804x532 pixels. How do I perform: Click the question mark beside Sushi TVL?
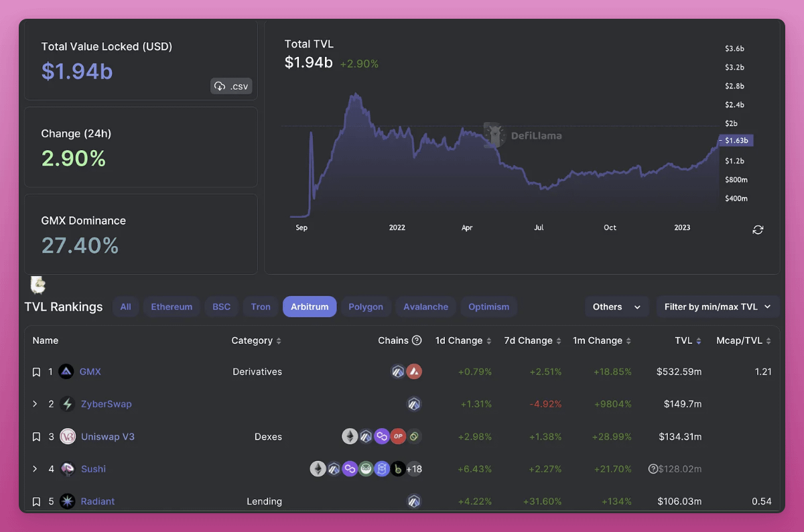(653, 469)
